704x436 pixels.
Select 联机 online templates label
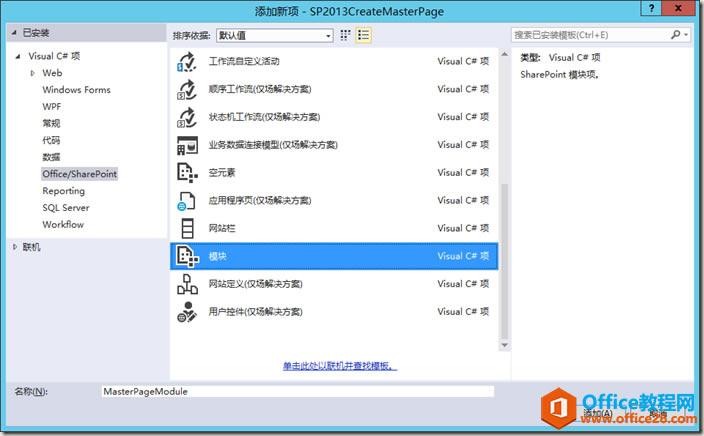tap(31, 247)
